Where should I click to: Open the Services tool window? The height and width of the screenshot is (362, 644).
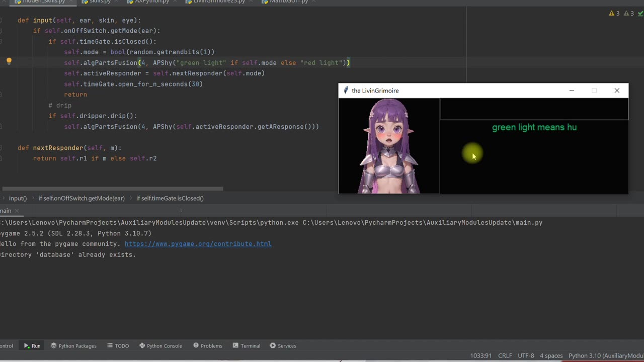283,346
